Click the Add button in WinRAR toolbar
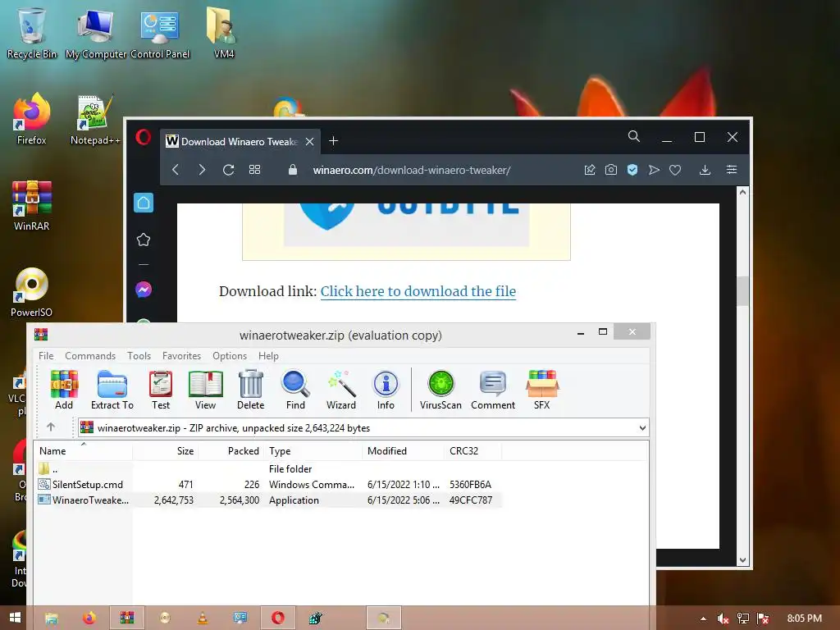The width and height of the screenshot is (840, 630). click(64, 390)
